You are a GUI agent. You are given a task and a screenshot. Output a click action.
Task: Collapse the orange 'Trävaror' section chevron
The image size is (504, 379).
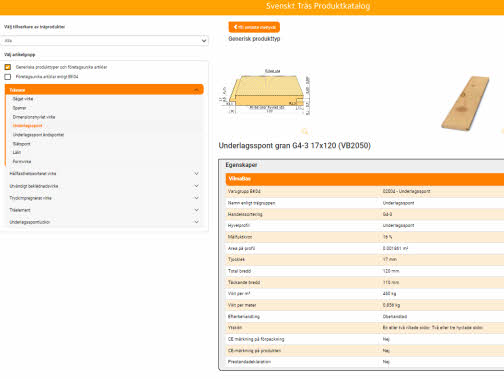coord(196,90)
